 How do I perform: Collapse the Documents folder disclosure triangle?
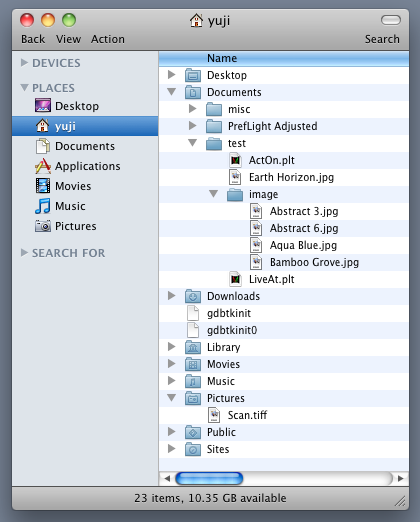172,91
